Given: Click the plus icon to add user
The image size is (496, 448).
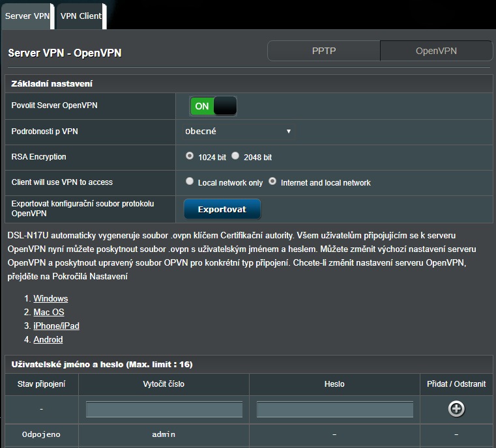Looking at the screenshot, I should [x=456, y=409].
